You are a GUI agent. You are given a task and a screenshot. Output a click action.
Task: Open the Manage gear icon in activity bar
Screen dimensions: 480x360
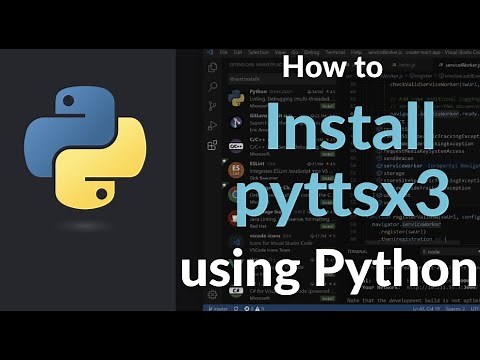click(x=212, y=295)
